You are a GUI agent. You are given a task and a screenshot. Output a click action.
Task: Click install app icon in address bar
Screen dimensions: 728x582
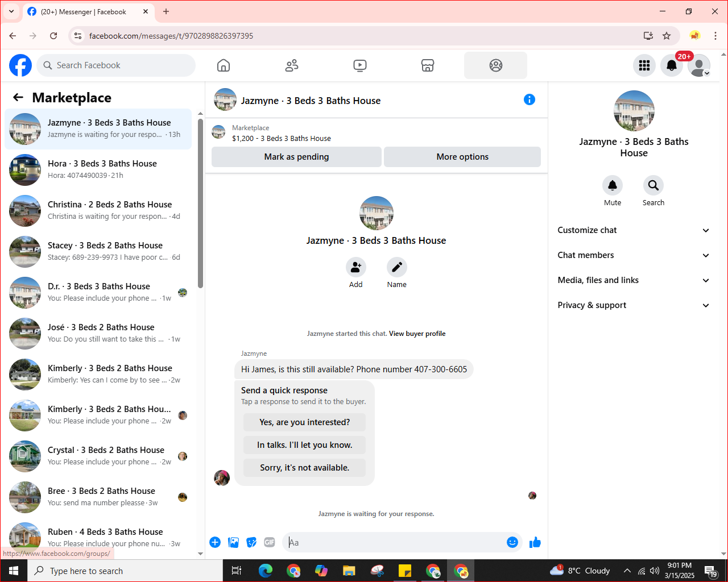coord(648,36)
